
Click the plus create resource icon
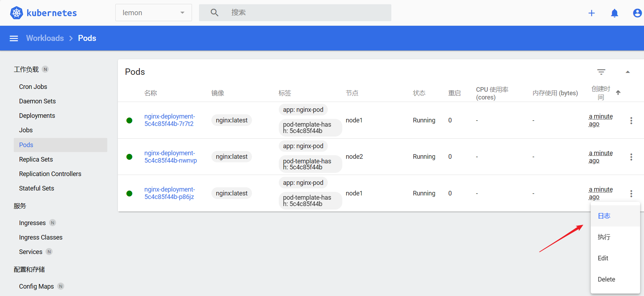[591, 13]
